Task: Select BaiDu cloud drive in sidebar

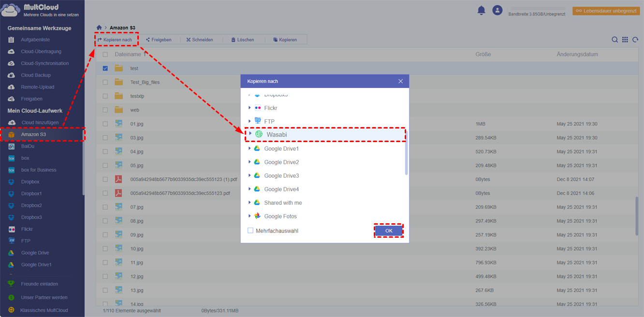Action: [x=28, y=146]
